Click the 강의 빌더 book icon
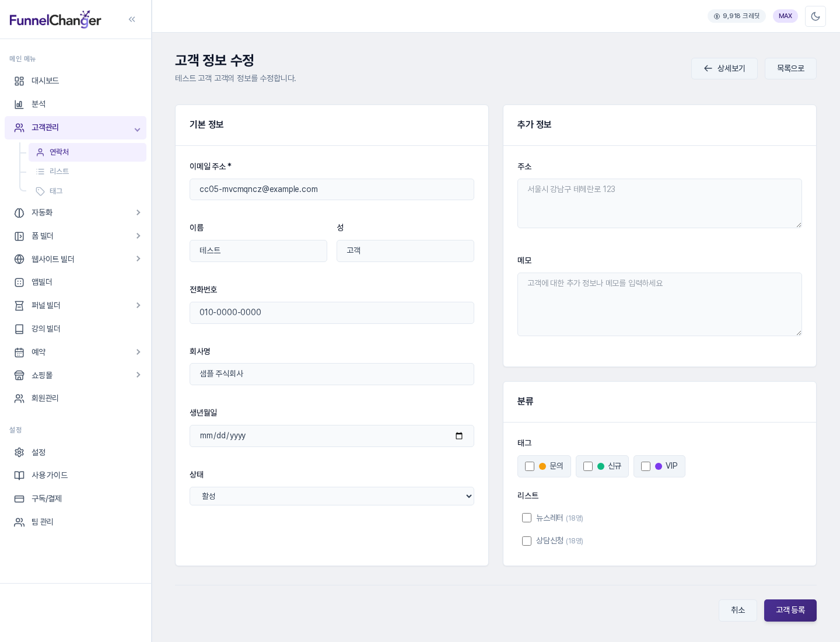Image resolution: width=840 pixels, height=642 pixels. [19, 329]
